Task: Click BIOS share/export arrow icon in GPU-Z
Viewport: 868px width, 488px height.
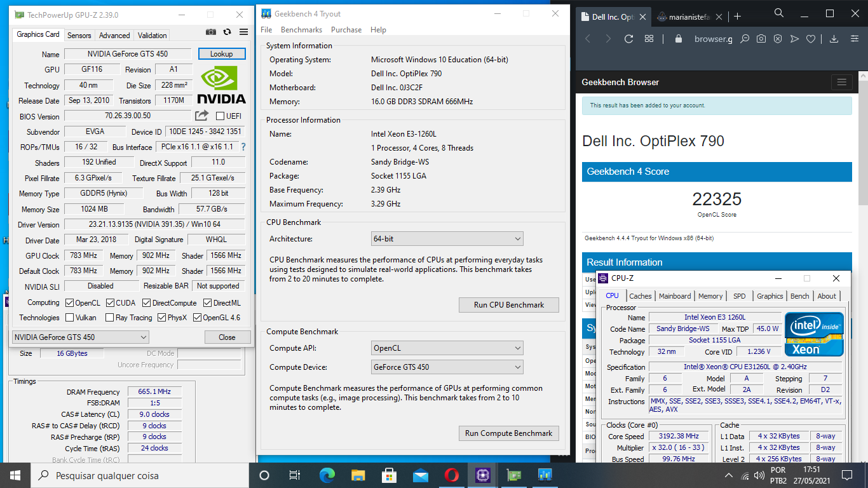Action: pyautogui.click(x=201, y=116)
